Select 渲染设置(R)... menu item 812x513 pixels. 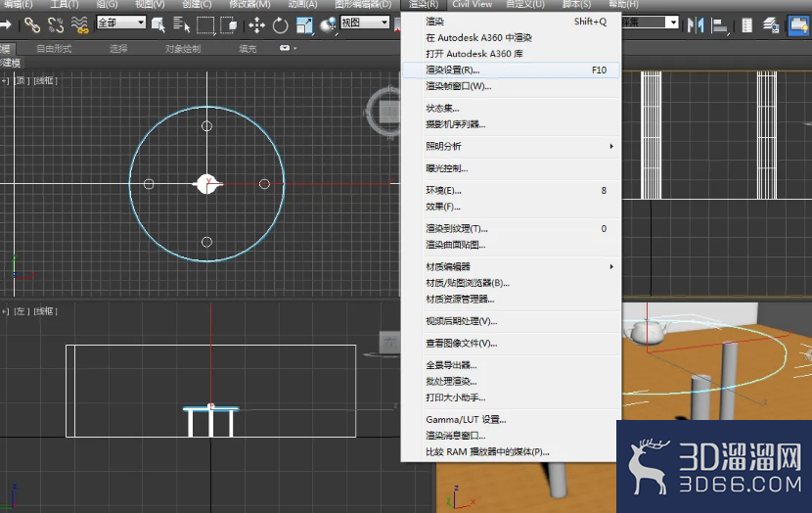[511, 70]
